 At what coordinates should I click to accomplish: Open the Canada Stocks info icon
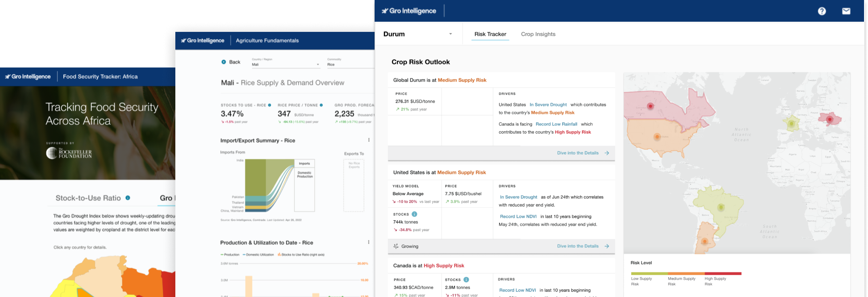click(x=466, y=280)
